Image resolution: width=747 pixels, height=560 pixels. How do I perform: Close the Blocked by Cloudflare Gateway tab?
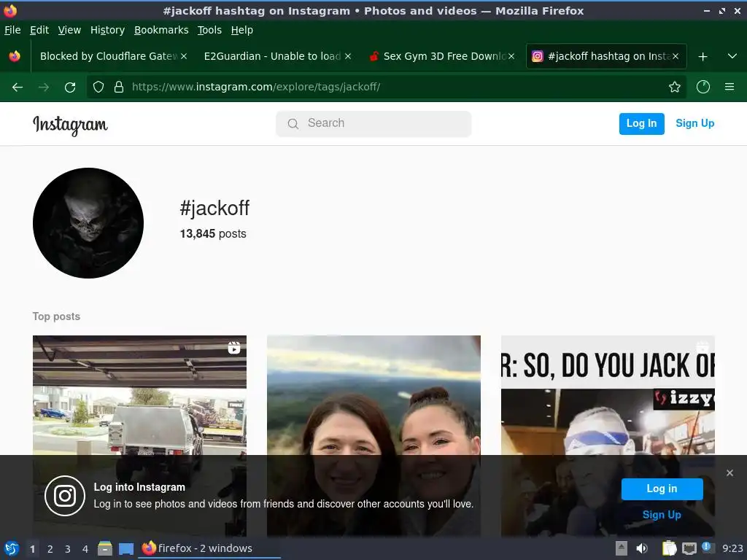(x=184, y=56)
